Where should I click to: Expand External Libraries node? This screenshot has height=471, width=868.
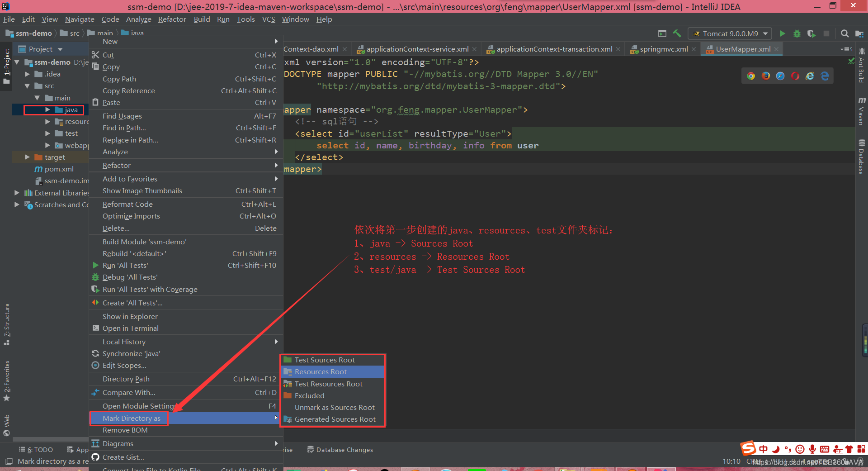pyautogui.click(x=17, y=193)
